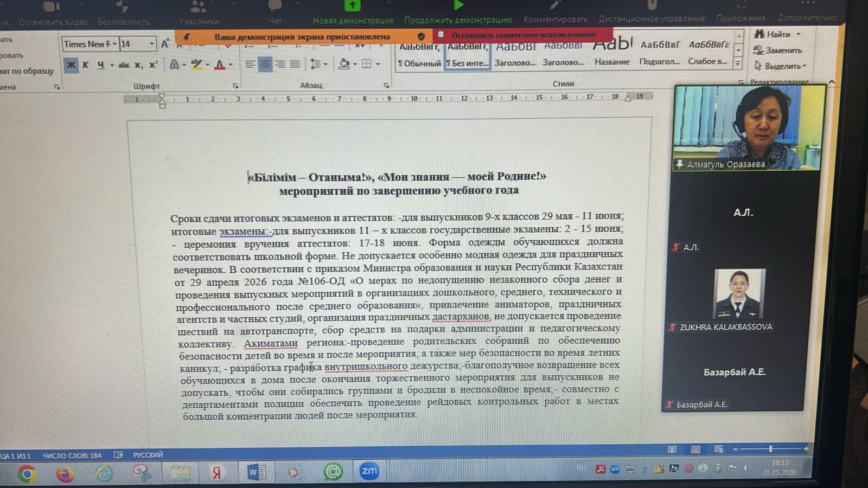Collapse the ribbon with the arrow
Viewport: 868px width, 488px height.
click(x=831, y=82)
